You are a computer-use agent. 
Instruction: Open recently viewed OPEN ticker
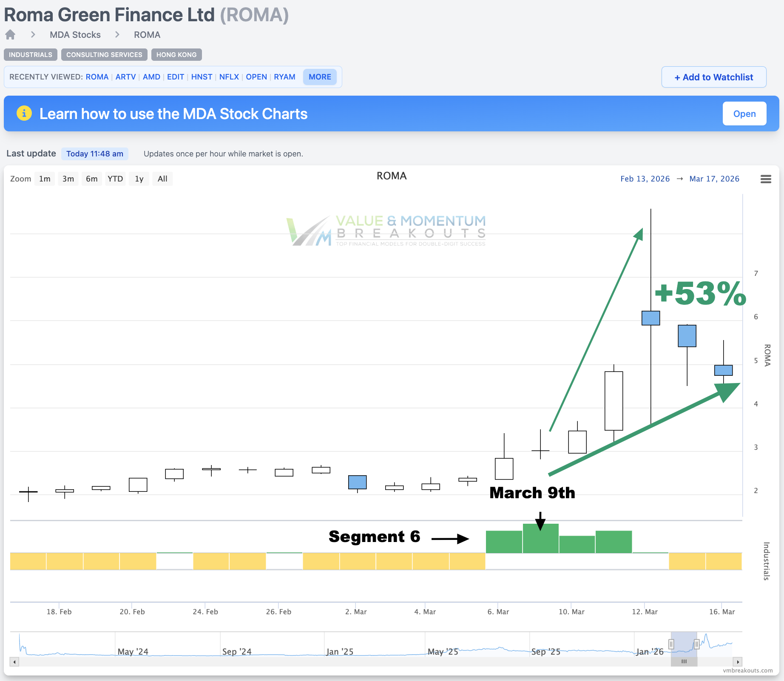coord(256,77)
